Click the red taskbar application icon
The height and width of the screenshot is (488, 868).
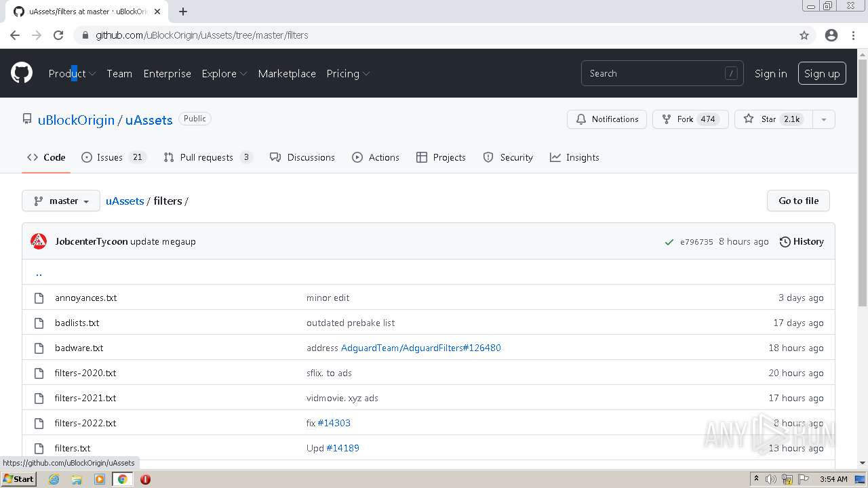pyautogui.click(x=145, y=479)
